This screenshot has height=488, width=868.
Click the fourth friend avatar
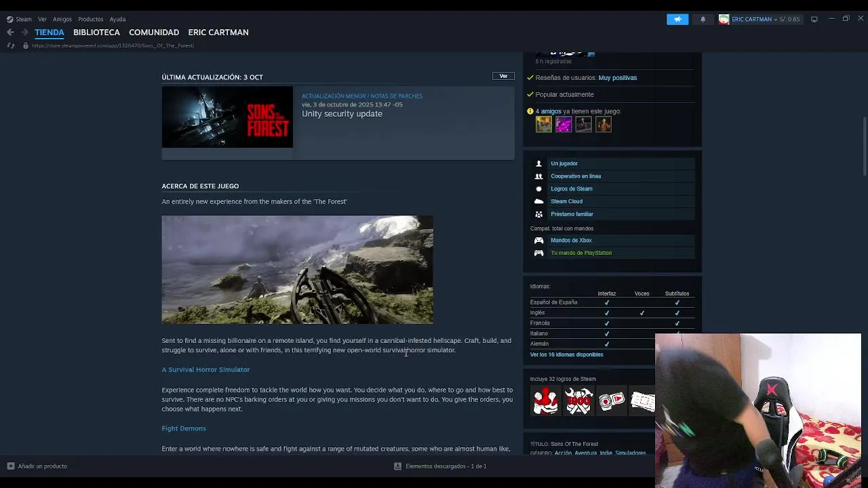pos(603,124)
